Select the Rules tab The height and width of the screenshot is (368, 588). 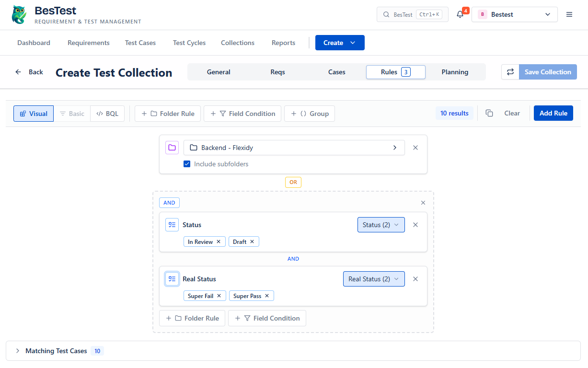pyautogui.click(x=396, y=72)
